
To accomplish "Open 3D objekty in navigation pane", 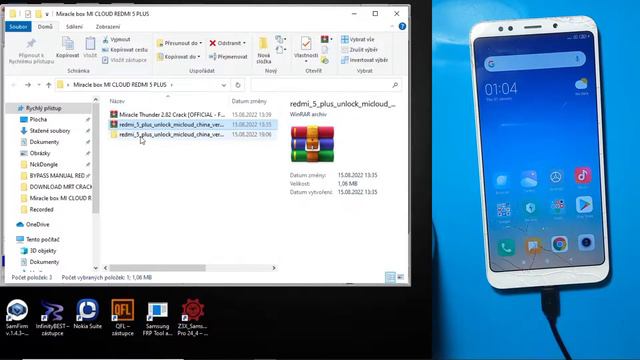I will click(x=43, y=251).
